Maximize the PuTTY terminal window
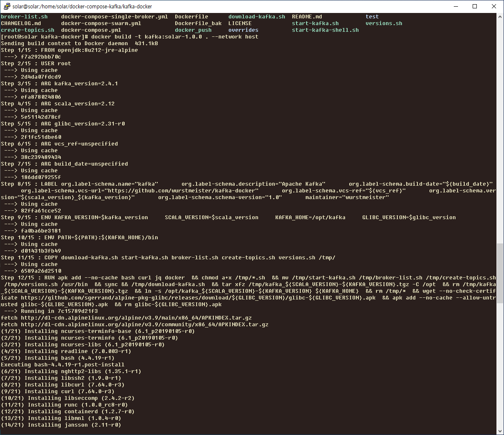Screen dimensions: 504x435 coord(475,6)
